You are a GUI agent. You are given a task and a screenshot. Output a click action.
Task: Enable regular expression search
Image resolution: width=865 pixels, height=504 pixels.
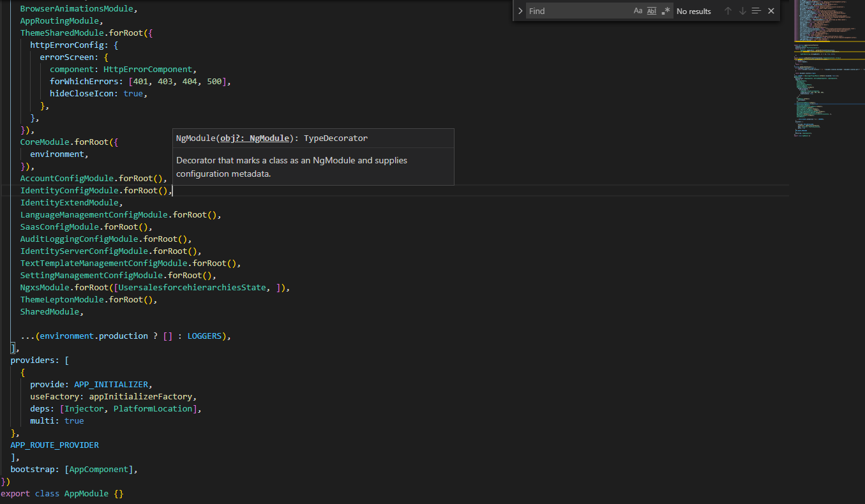666,11
